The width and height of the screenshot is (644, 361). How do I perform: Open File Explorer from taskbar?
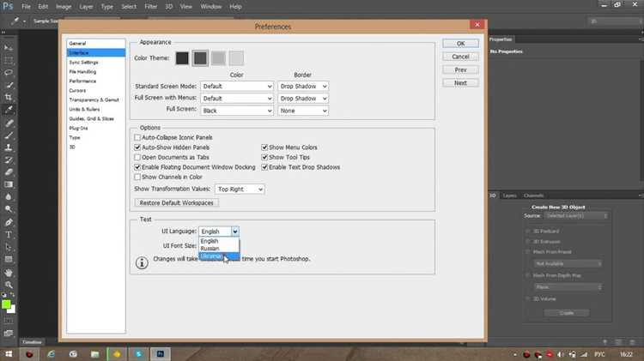[94, 354]
